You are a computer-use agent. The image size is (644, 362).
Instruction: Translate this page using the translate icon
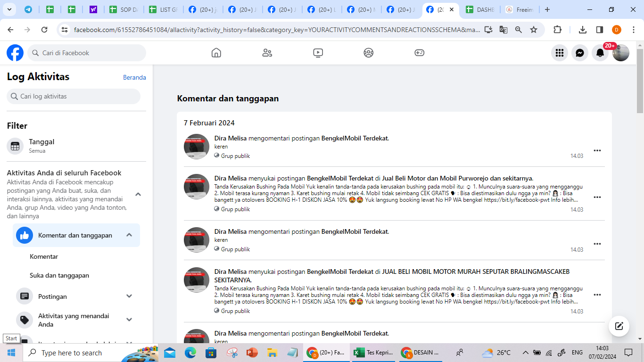click(x=504, y=30)
